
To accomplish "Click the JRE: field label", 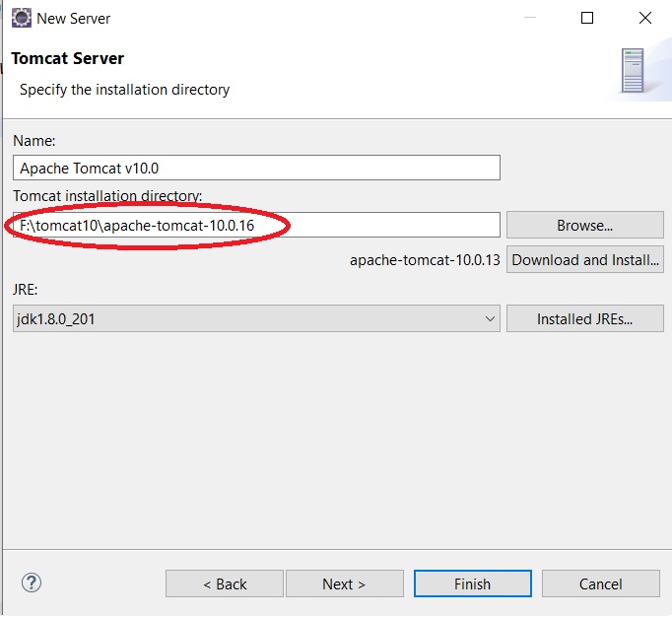I will pos(26,290).
